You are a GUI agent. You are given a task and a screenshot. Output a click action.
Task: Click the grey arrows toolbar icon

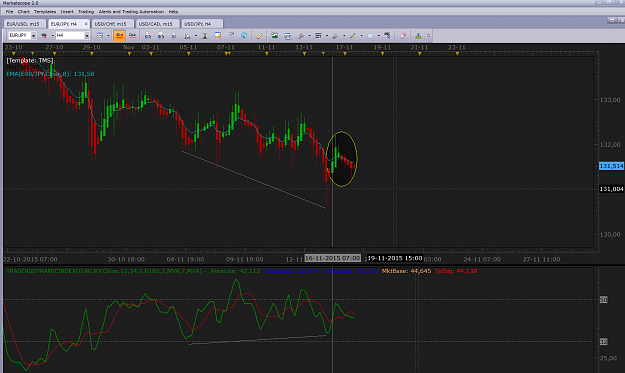click(231, 35)
